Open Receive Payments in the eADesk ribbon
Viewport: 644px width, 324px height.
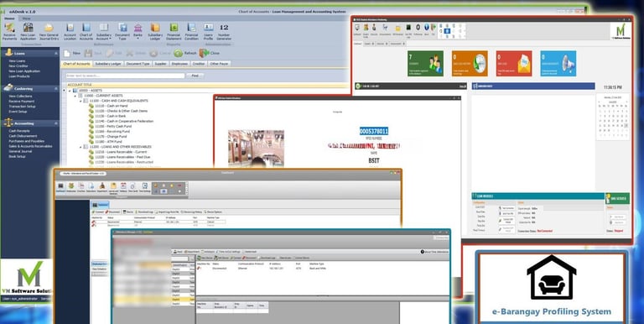click(9, 32)
